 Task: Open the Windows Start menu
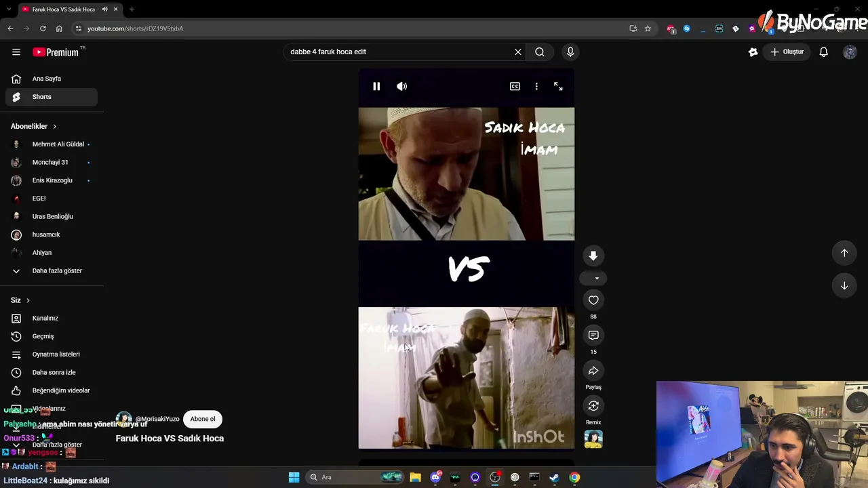click(x=294, y=477)
